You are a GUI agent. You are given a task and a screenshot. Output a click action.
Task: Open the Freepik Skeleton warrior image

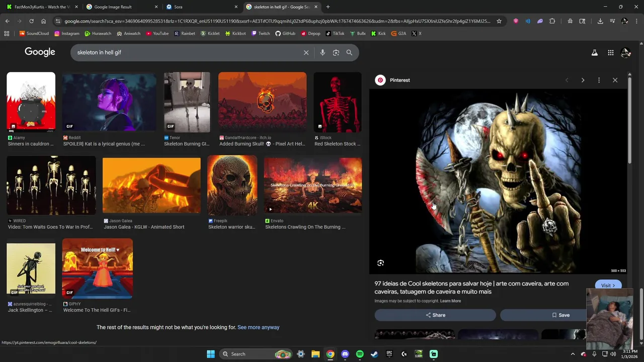[x=232, y=185]
